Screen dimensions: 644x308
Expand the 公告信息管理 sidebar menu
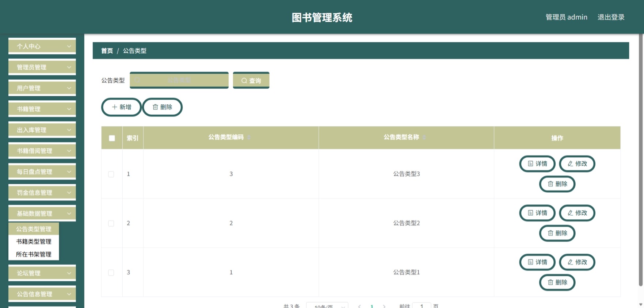tap(42, 294)
